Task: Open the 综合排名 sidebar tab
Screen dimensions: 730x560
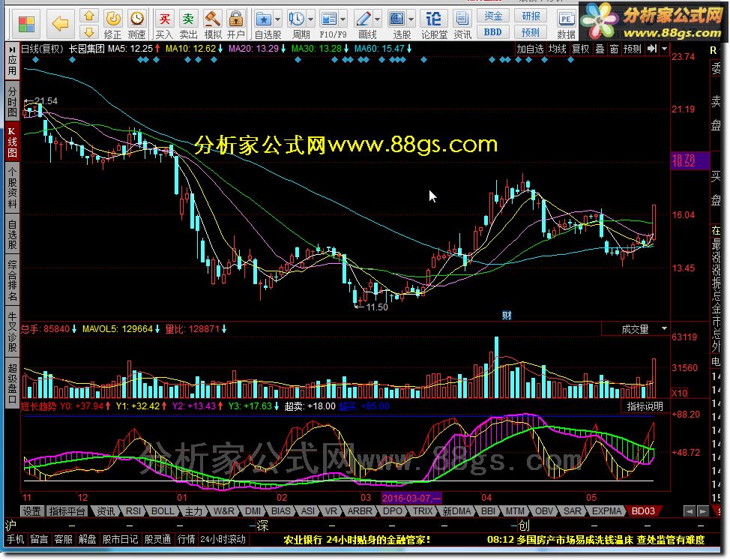Action: (x=12, y=280)
